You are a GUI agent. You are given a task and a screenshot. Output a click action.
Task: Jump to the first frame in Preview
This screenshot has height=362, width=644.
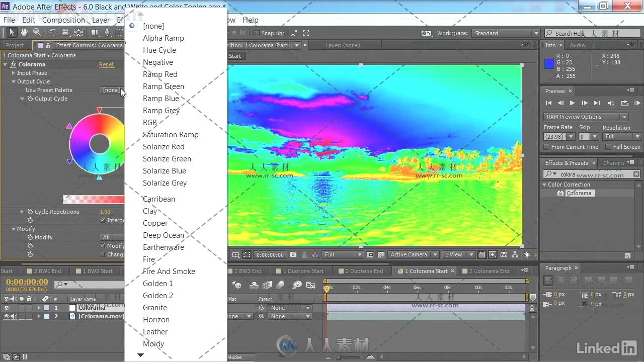(548, 103)
